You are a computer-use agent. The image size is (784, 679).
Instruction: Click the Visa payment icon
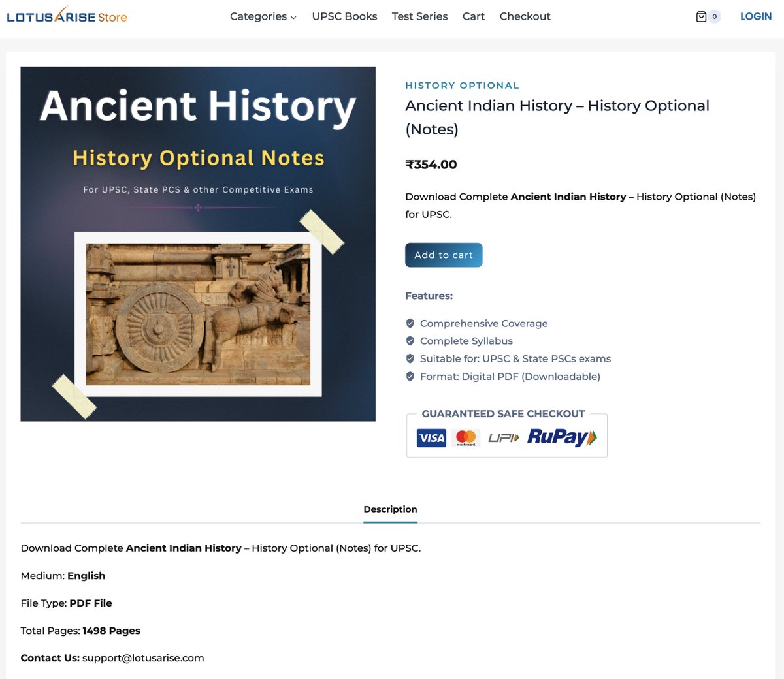[431, 437]
